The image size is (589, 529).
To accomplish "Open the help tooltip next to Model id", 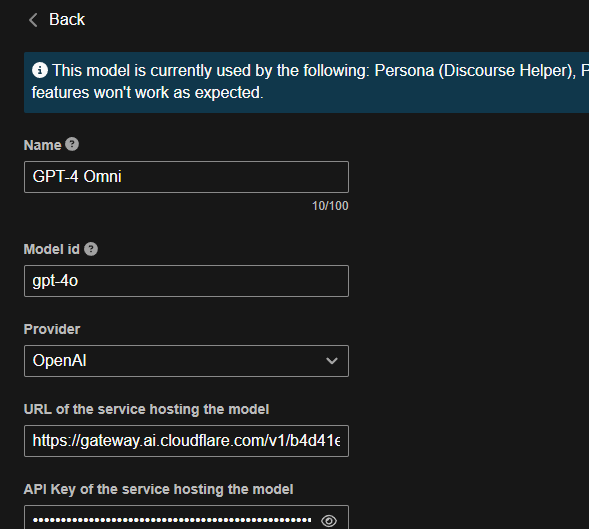I will [x=91, y=249].
